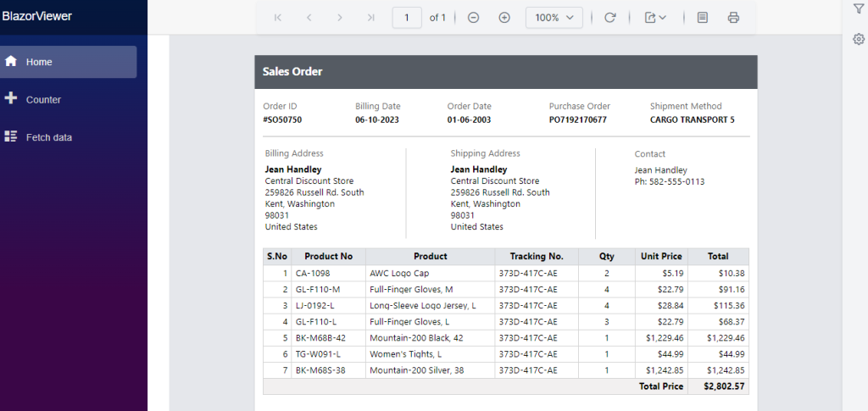
Task: Jump to the last page
Action: [x=370, y=18]
